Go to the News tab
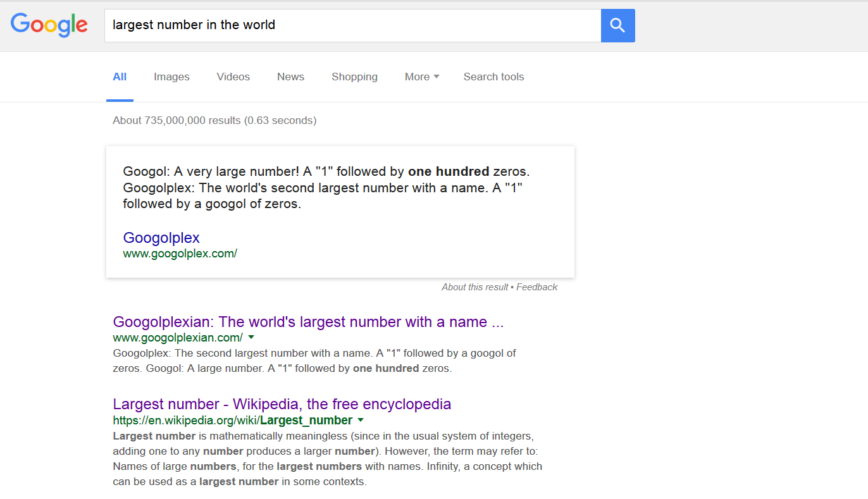Screen dimensions: 868x499 click(290, 77)
